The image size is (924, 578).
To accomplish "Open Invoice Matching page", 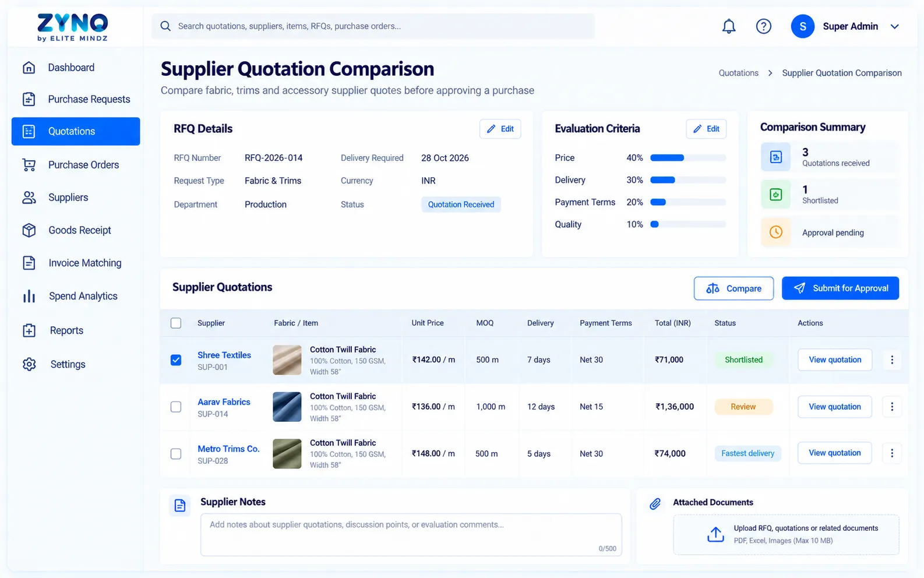I will pyautogui.click(x=76, y=263).
